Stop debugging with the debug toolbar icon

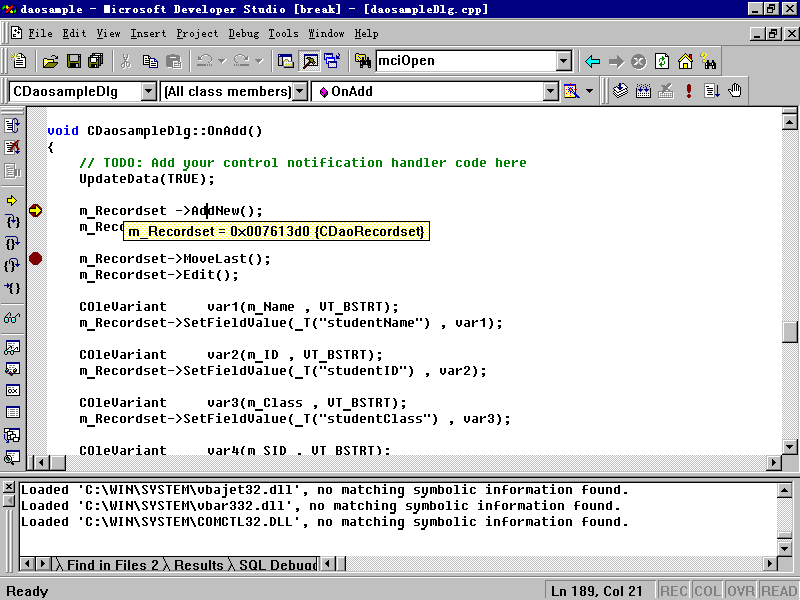[12, 147]
